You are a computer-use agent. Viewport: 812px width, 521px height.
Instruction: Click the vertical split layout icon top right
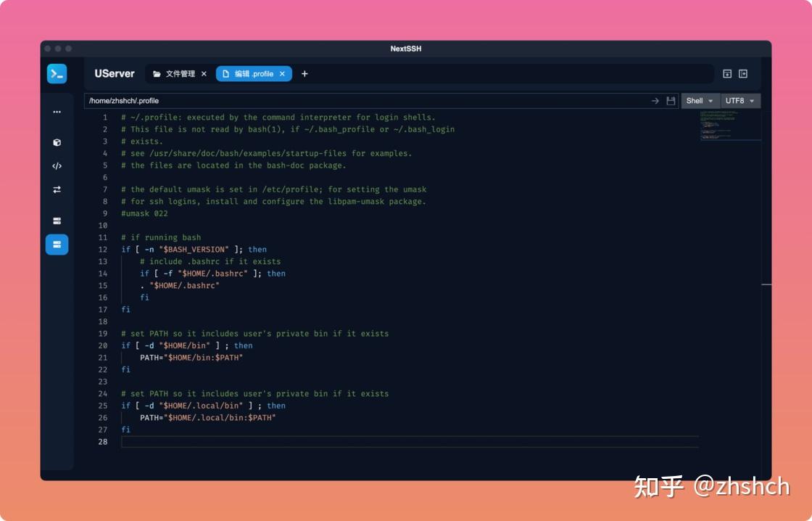click(742, 73)
